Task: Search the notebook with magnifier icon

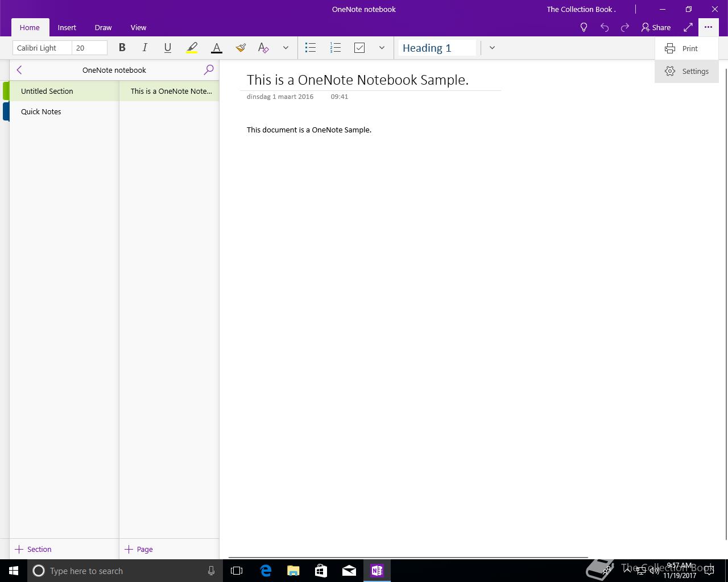Action: (x=209, y=70)
